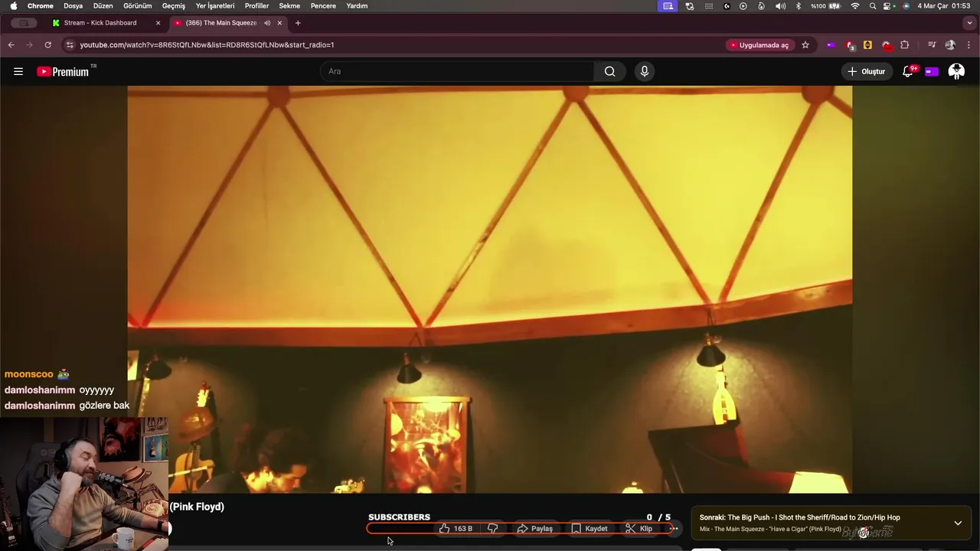
Task: Start voice search with the microphone
Action: [645, 71]
